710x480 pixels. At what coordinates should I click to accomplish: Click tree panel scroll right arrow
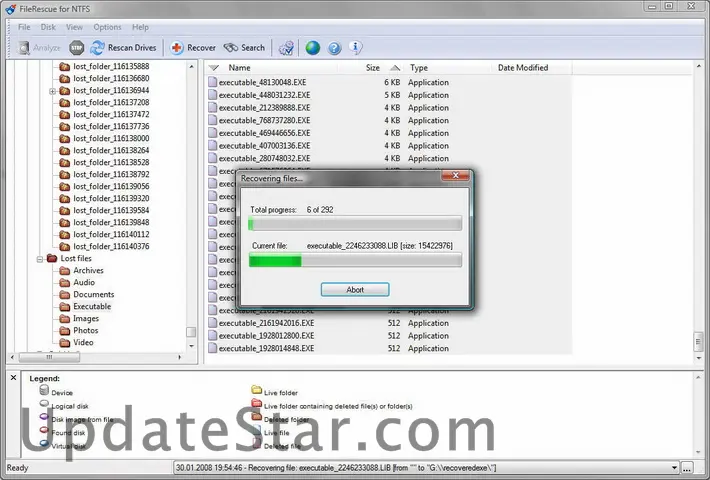click(180, 357)
